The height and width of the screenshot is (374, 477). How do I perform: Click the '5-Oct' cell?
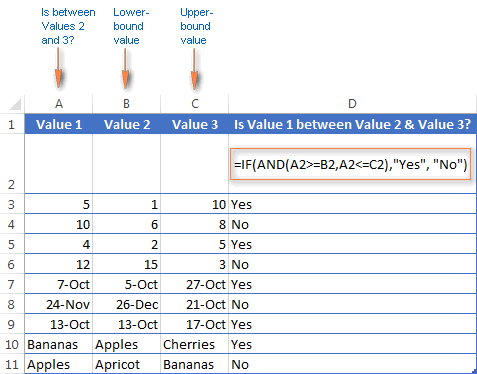[127, 284]
